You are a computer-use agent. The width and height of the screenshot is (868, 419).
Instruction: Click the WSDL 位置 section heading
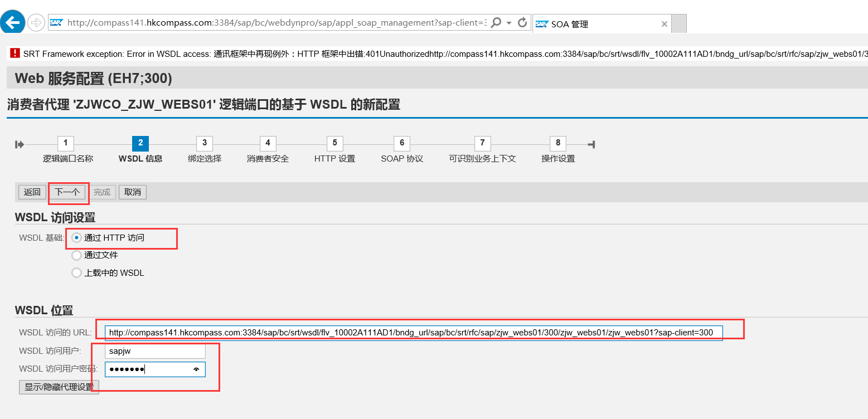point(44,310)
